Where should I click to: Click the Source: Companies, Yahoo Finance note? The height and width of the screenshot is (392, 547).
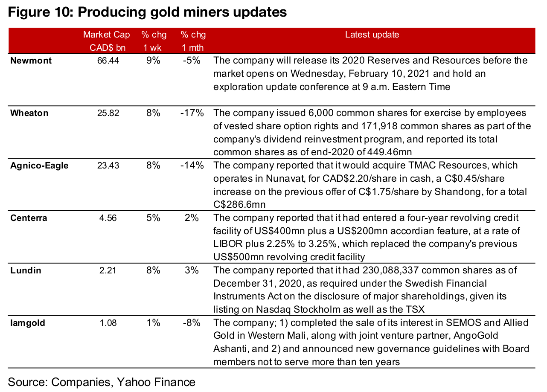(102, 382)
